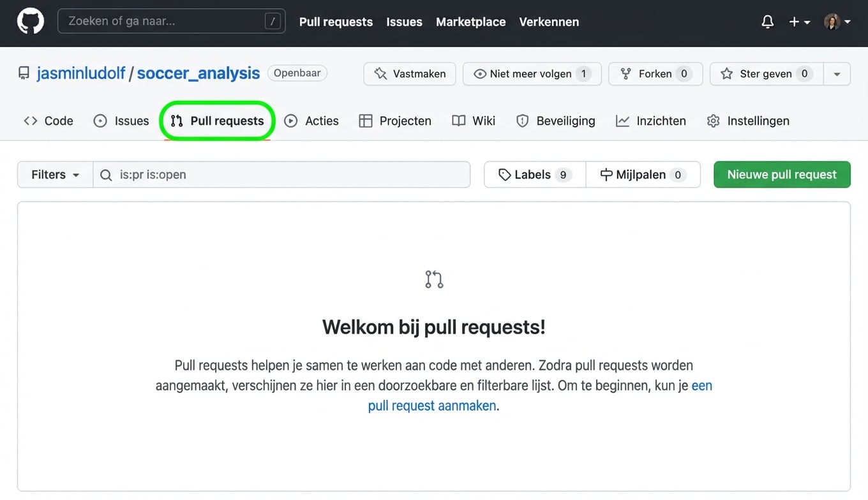Open notifications via the bell icon
Image resolution: width=868 pixels, height=500 pixels.
point(767,21)
